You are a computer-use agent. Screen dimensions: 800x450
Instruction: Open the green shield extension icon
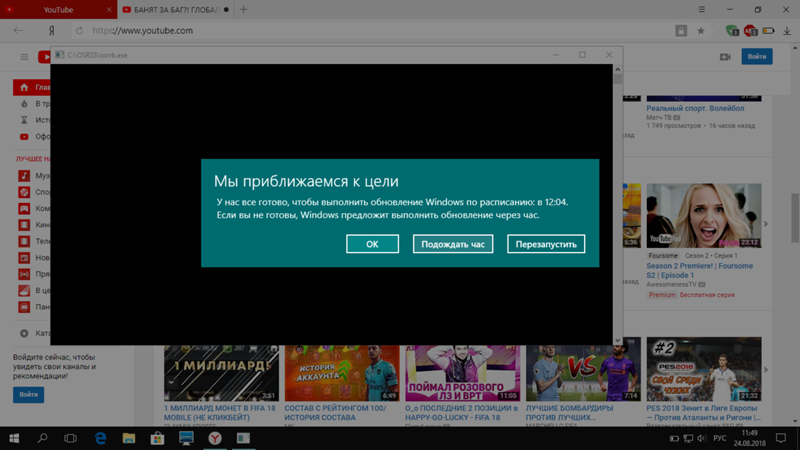coord(732,31)
